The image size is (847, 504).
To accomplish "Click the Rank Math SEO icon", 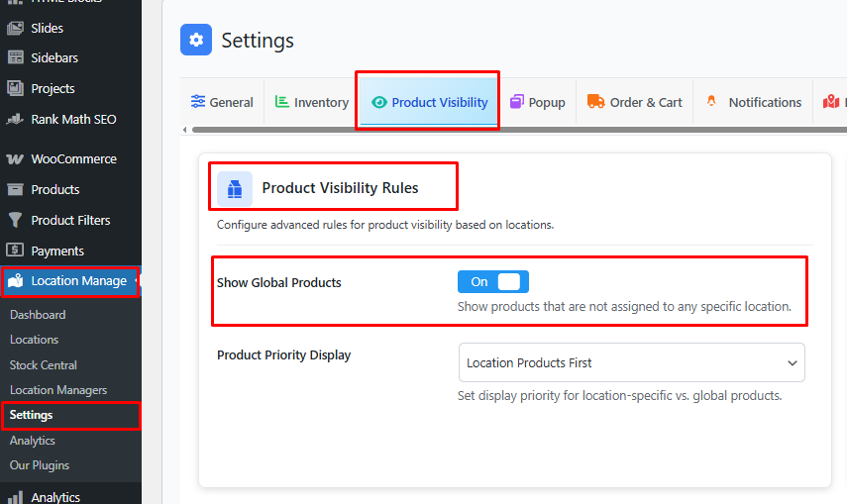I will click(15, 119).
